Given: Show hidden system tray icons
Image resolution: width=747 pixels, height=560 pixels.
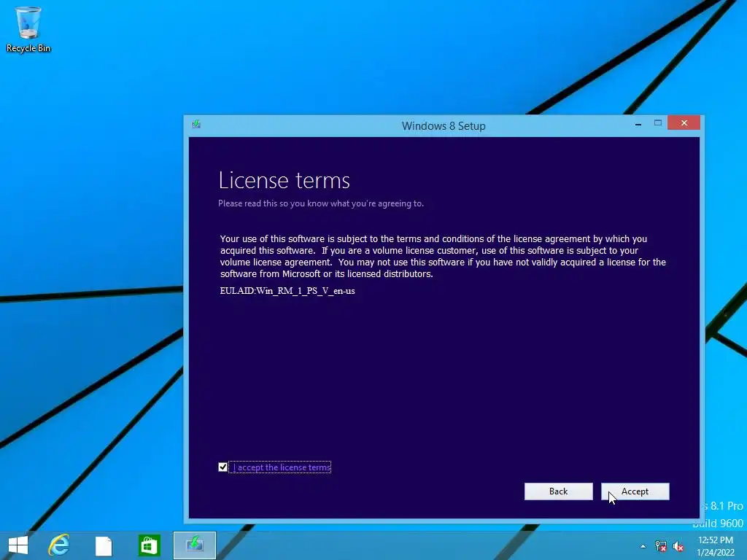Looking at the screenshot, I should pyautogui.click(x=643, y=546).
